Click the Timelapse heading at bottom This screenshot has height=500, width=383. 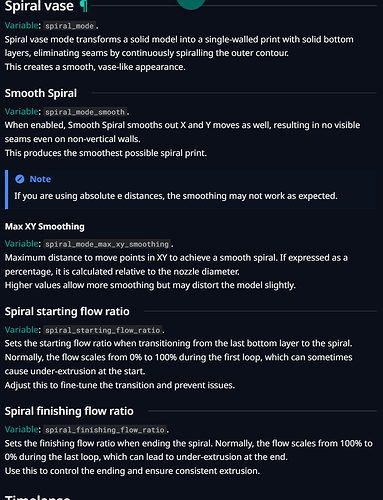click(37, 497)
